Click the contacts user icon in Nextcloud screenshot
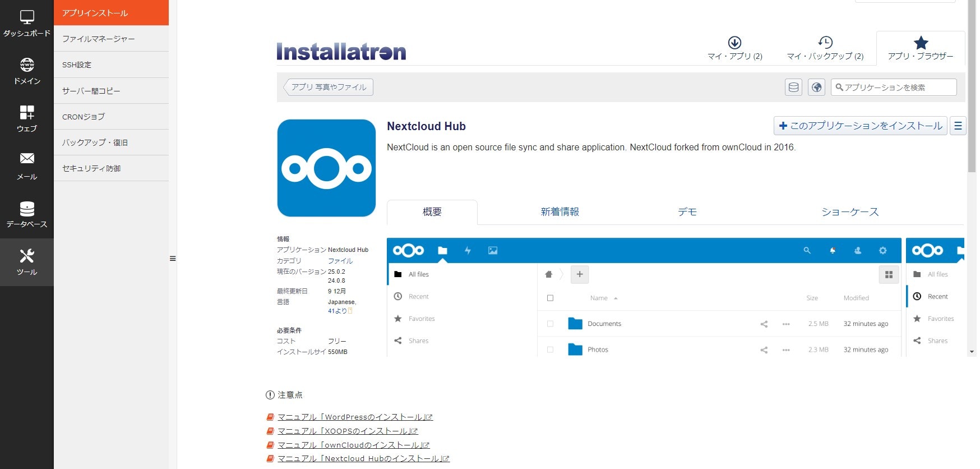Screen dimensions: 980x469 858,251
